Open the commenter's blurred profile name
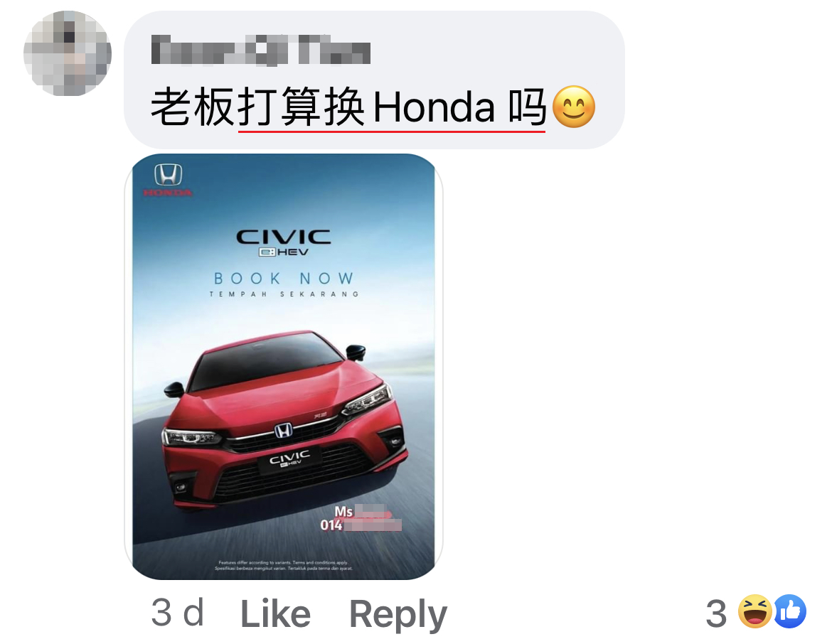This screenshot has width=832, height=644. point(260,50)
